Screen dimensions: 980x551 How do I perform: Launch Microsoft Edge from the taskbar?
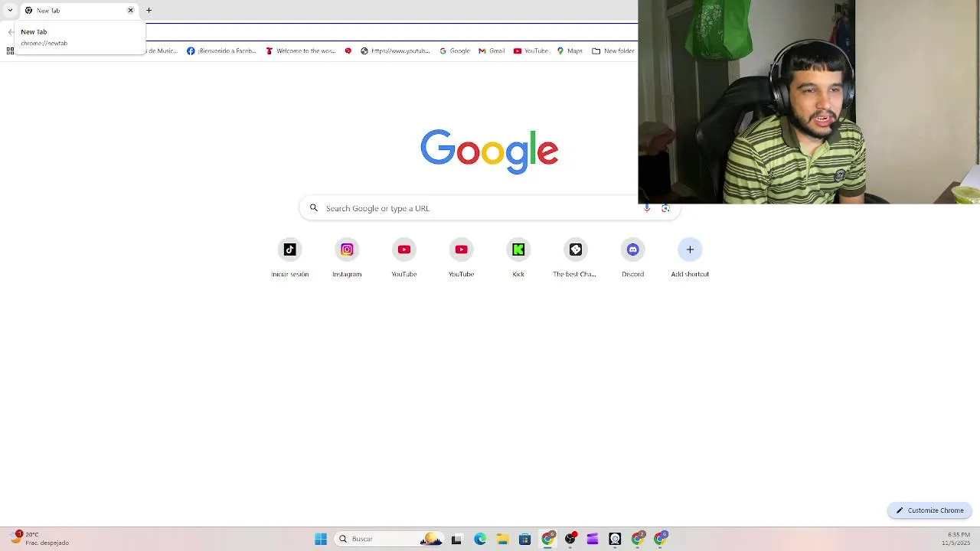click(x=480, y=539)
